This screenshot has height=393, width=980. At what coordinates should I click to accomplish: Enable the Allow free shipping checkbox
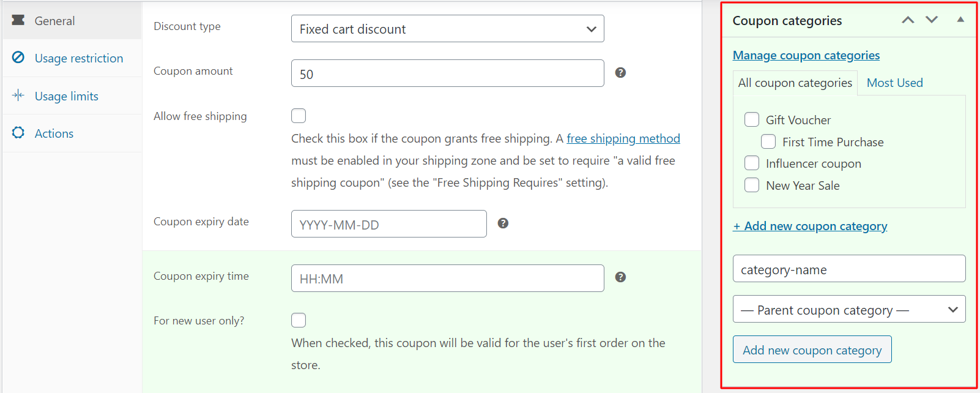299,116
